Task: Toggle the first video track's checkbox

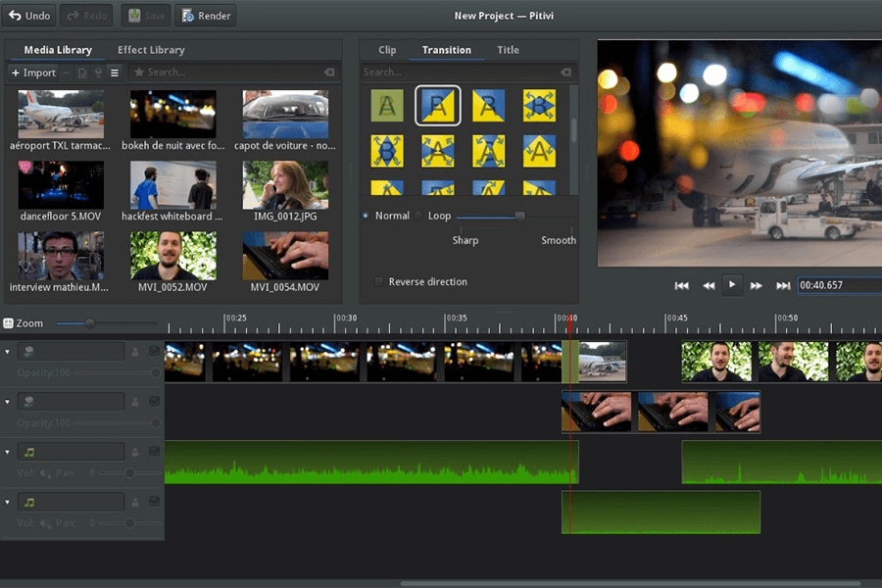Action: [x=154, y=351]
